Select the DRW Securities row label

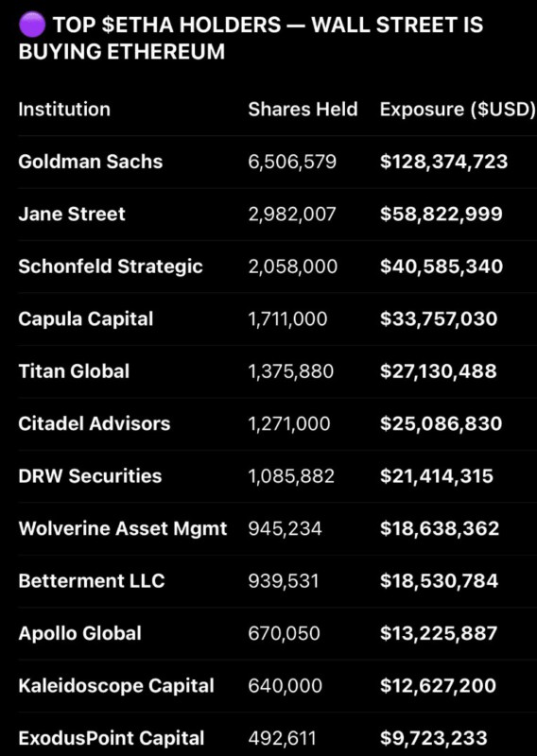point(90,476)
